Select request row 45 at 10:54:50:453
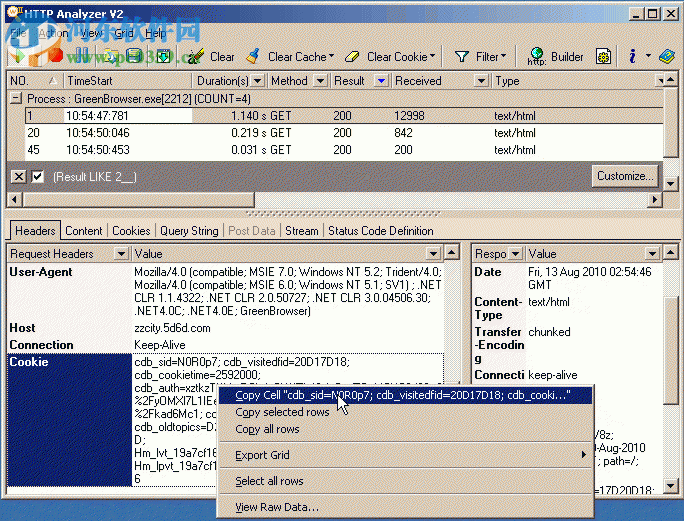 coord(344,150)
